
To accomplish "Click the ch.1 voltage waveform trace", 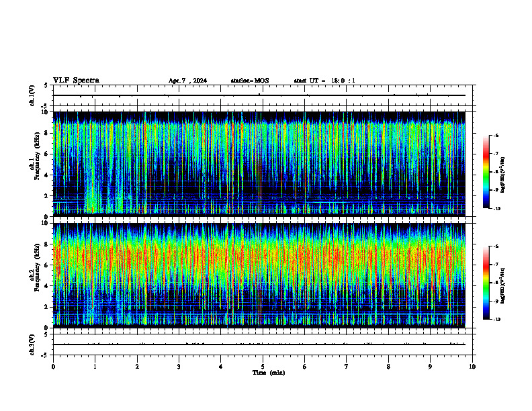I will pyautogui.click(x=259, y=95).
